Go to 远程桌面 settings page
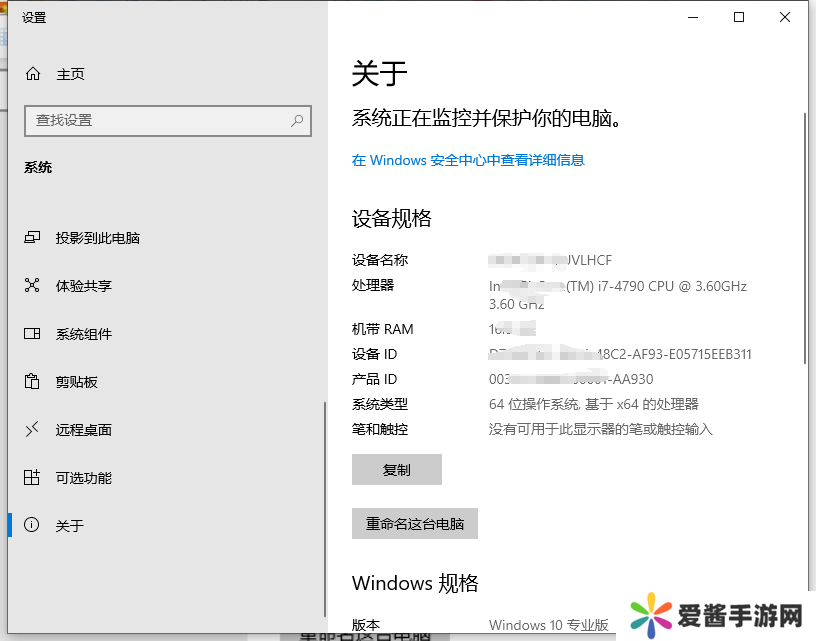Screen dimensions: 816x641 (x=83, y=430)
